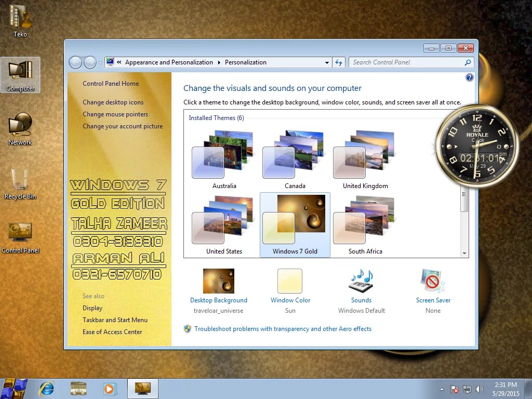Click the Installed Themes (6) header
This screenshot has height=399, width=532.
[x=216, y=118]
